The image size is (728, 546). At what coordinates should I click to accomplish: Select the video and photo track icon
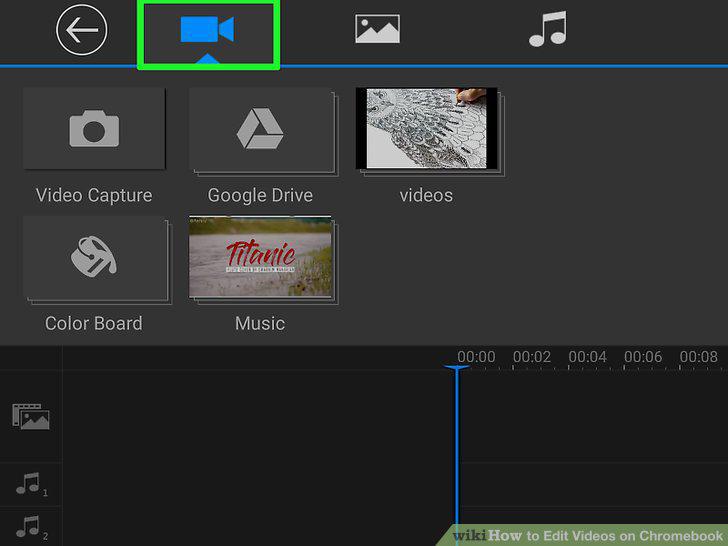[x=31, y=416]
